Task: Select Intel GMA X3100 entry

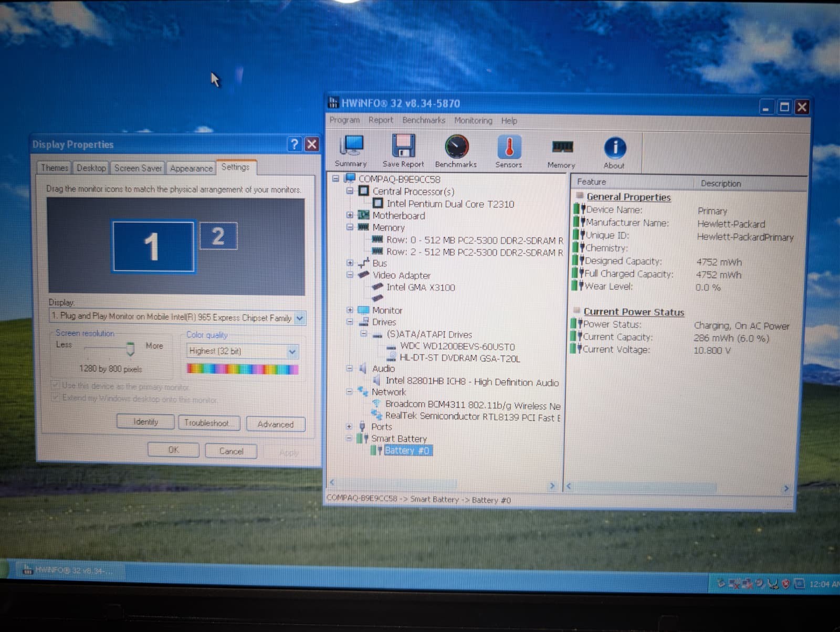Action: pos(421,288)
